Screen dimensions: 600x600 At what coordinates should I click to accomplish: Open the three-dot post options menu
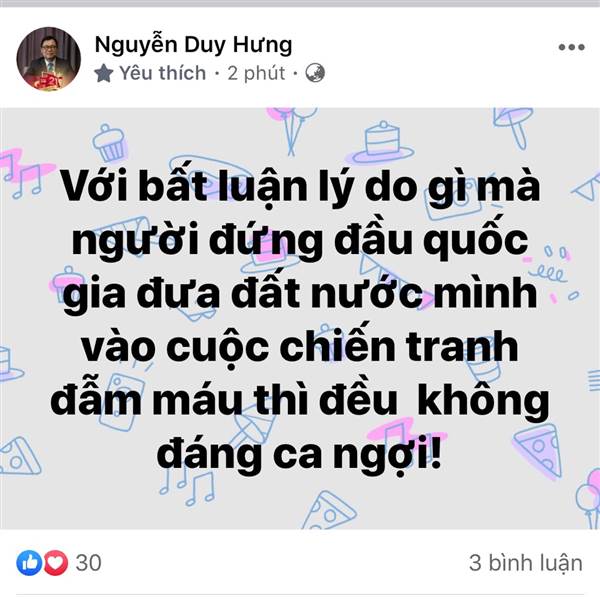pyautogui.click(x=572, y=47)
